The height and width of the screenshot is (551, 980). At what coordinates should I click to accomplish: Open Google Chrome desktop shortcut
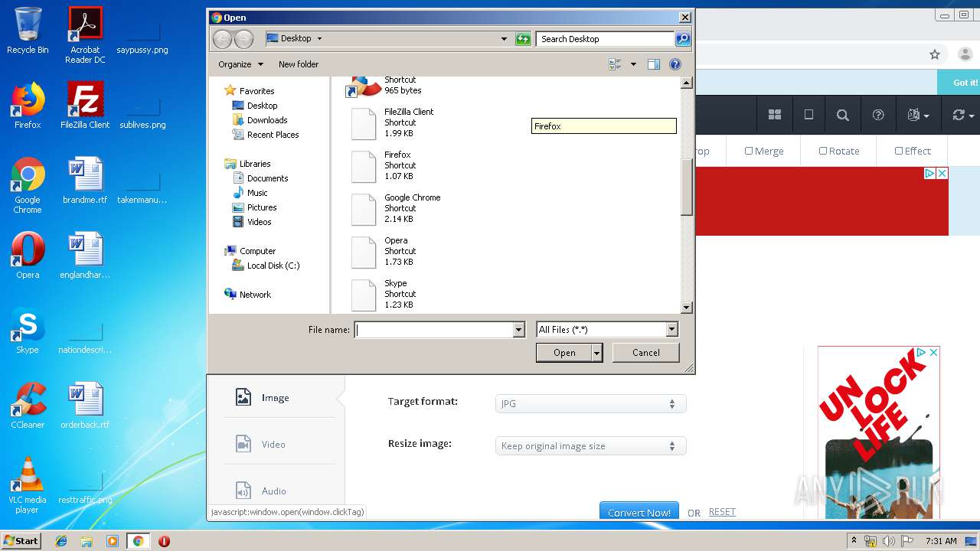click(28, 186)
